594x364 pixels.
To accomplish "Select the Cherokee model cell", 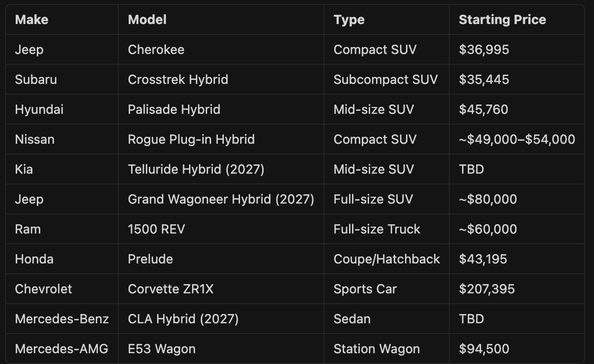I will (x=156, y=50).
